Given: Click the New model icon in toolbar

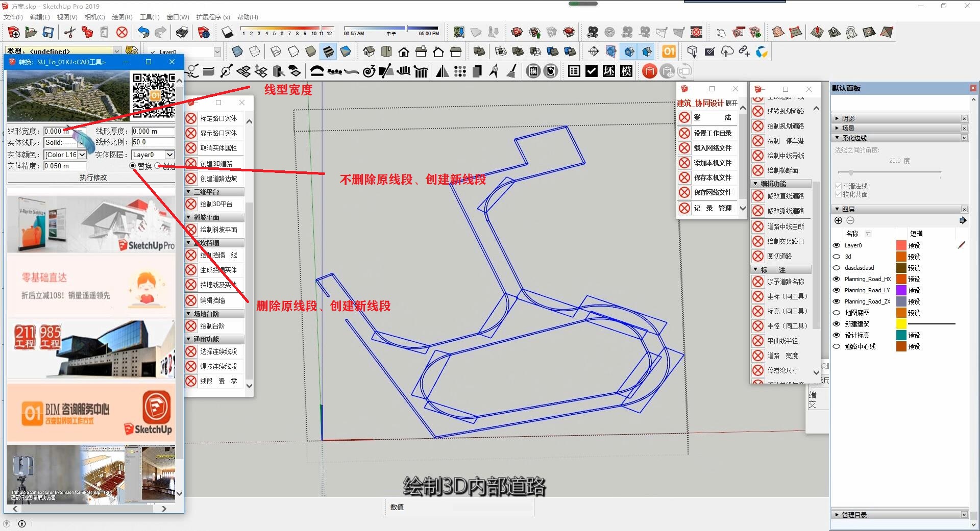Looking at the screenshot, I should click(x=14, y=33).
